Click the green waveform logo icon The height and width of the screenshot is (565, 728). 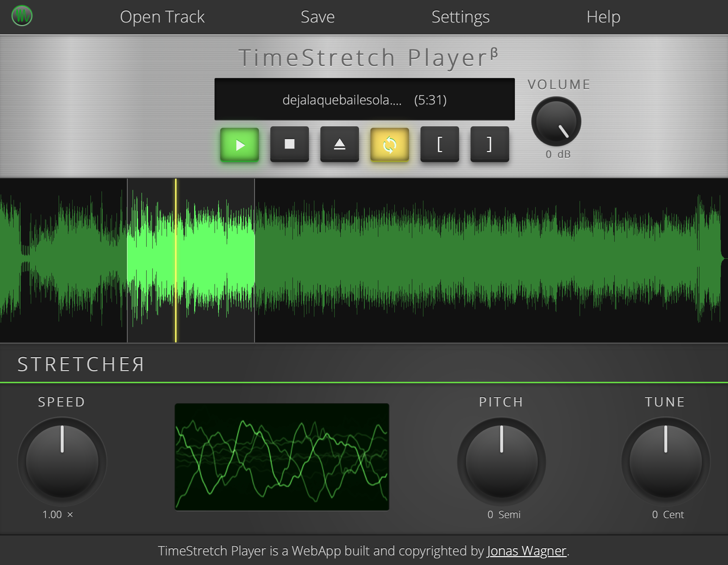(22, 16)
